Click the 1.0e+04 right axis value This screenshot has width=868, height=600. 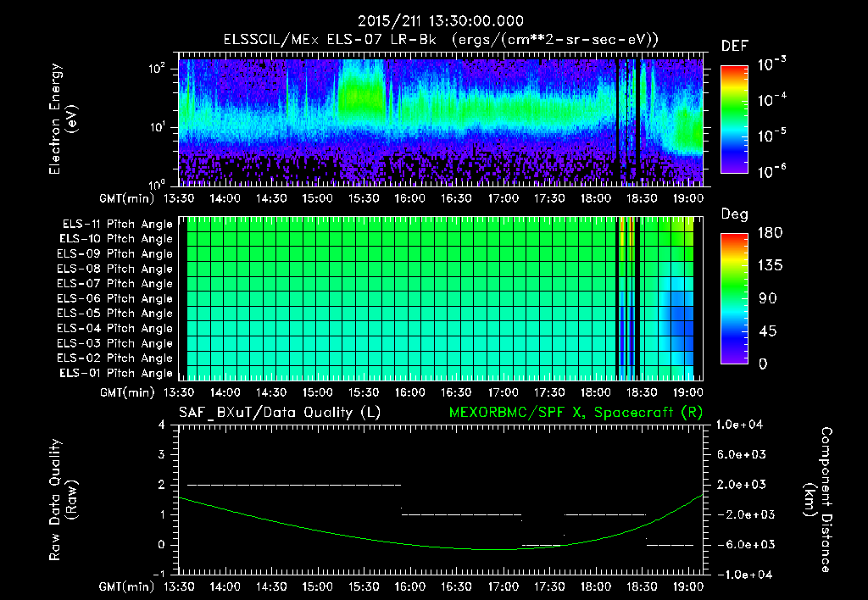click(739, 425)
